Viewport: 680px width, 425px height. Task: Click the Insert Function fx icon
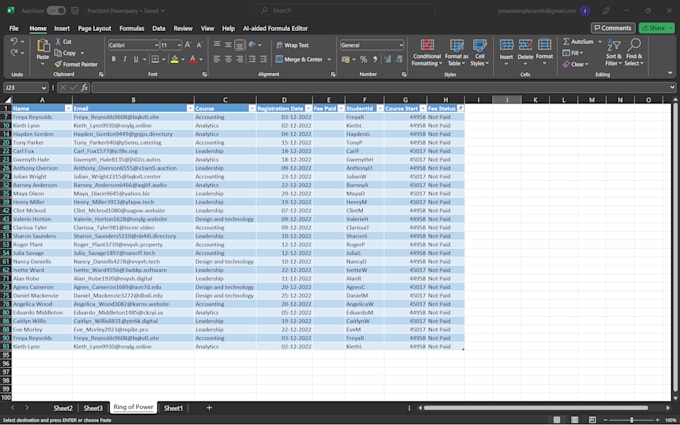click(85, 88)
